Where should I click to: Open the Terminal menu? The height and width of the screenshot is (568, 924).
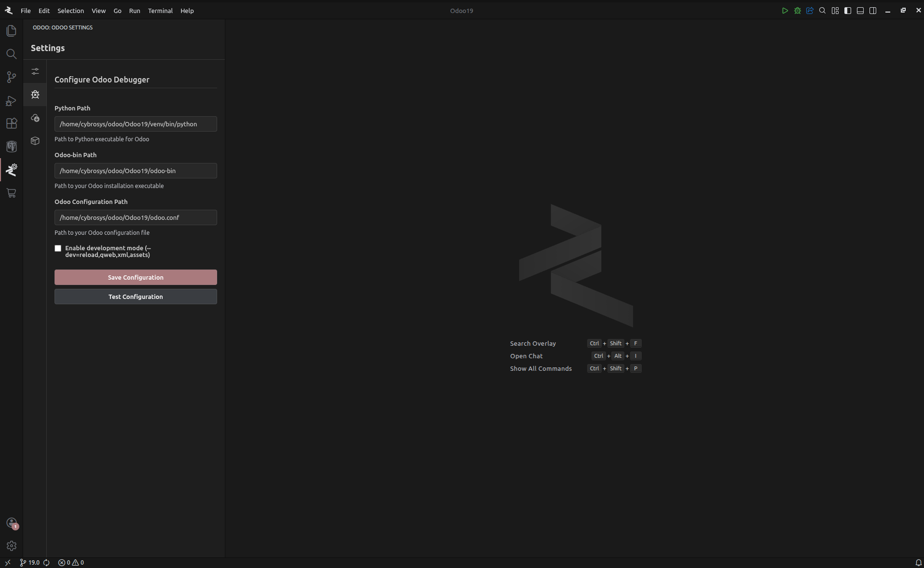click(160, 11)
